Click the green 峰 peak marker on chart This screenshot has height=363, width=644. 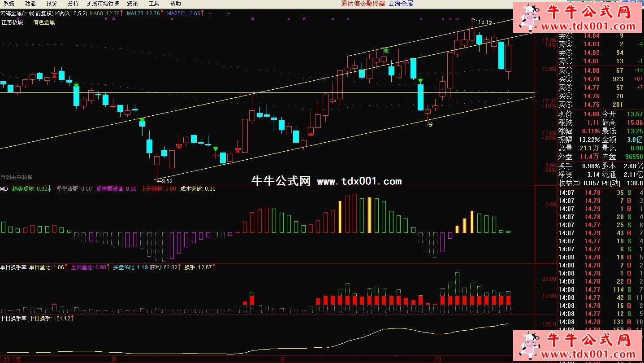(385, 51)
